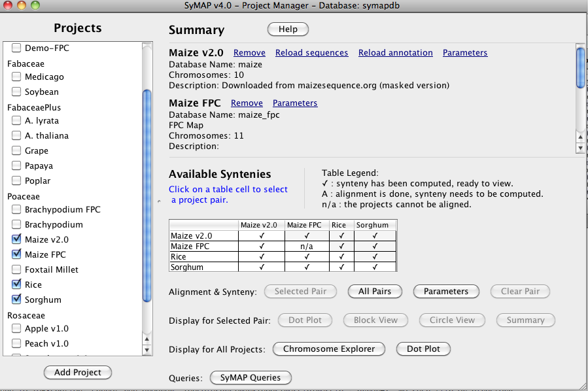Tick the Soybean project checkbox
Screen dimensions: 588x391
(16, 92)
